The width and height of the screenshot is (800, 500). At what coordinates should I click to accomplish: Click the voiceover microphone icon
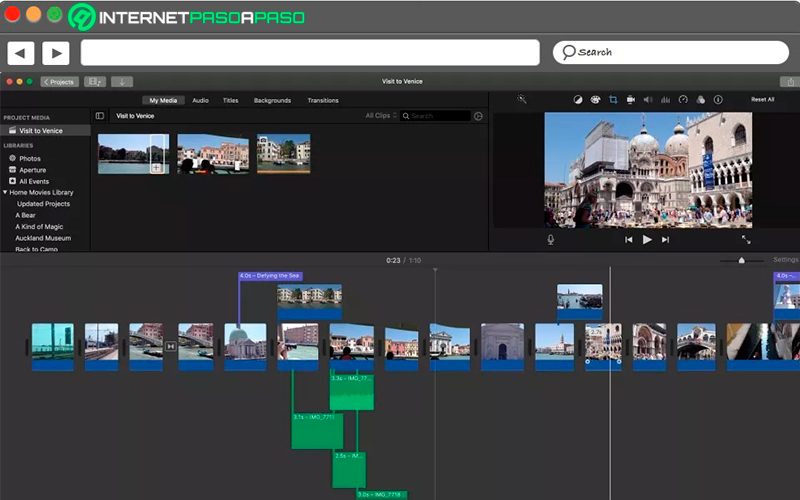point(551,239)
